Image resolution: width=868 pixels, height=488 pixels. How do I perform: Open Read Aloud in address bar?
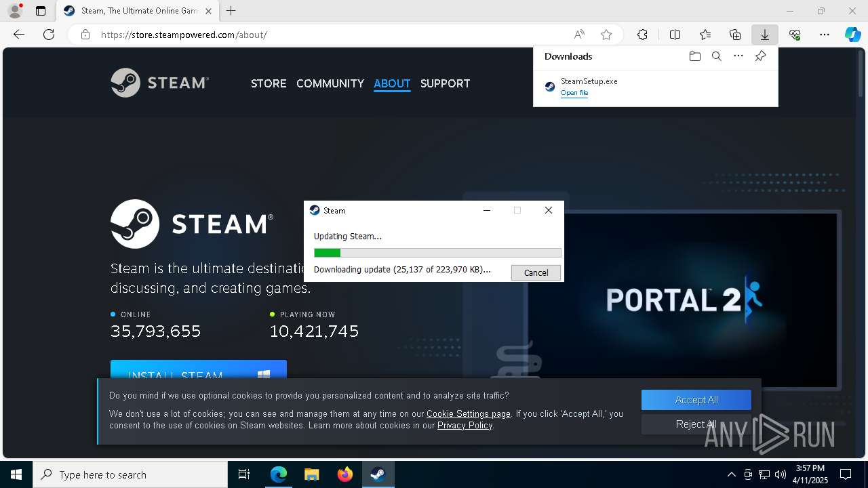pos(579,35)
